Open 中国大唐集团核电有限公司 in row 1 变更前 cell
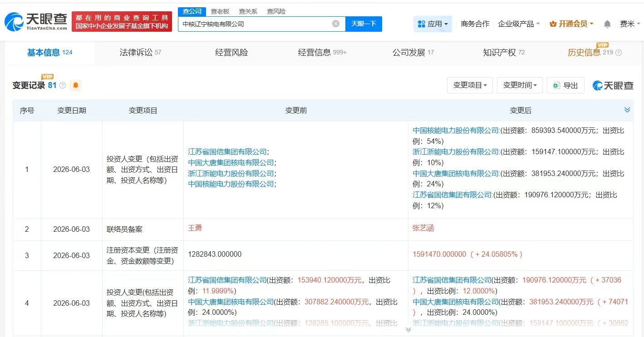This screenshot has height=337, width=644. tap(231, 162)
